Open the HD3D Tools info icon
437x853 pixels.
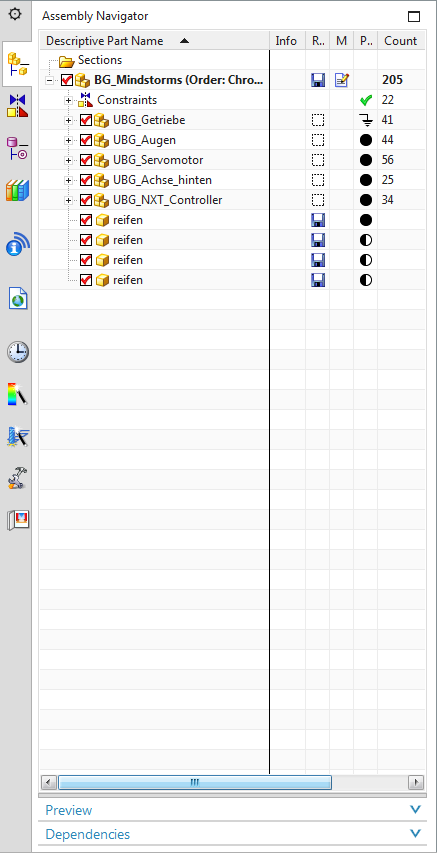coord(17,244)
